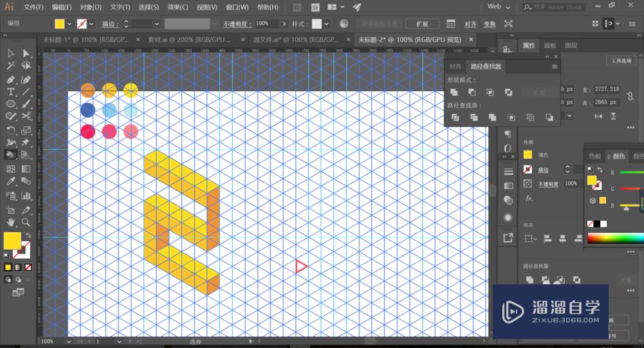644x348 pixels.
Task: Click 变换 link in control bar
Action: (489, 24)
